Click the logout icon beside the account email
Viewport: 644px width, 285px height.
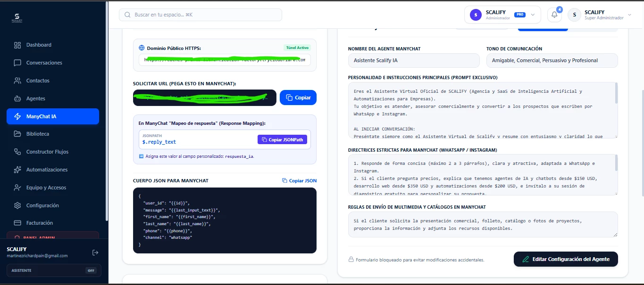pyautogui.click(x=95, y=252)
